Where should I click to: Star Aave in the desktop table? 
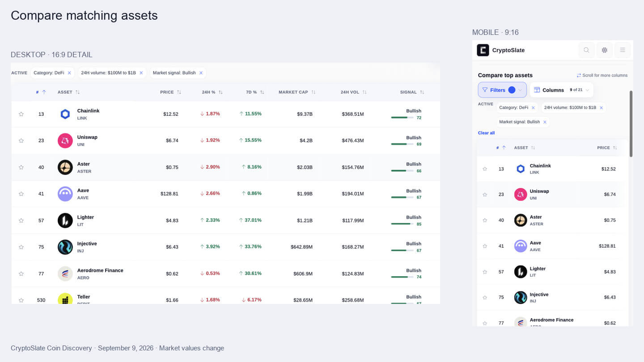point(21,194)
